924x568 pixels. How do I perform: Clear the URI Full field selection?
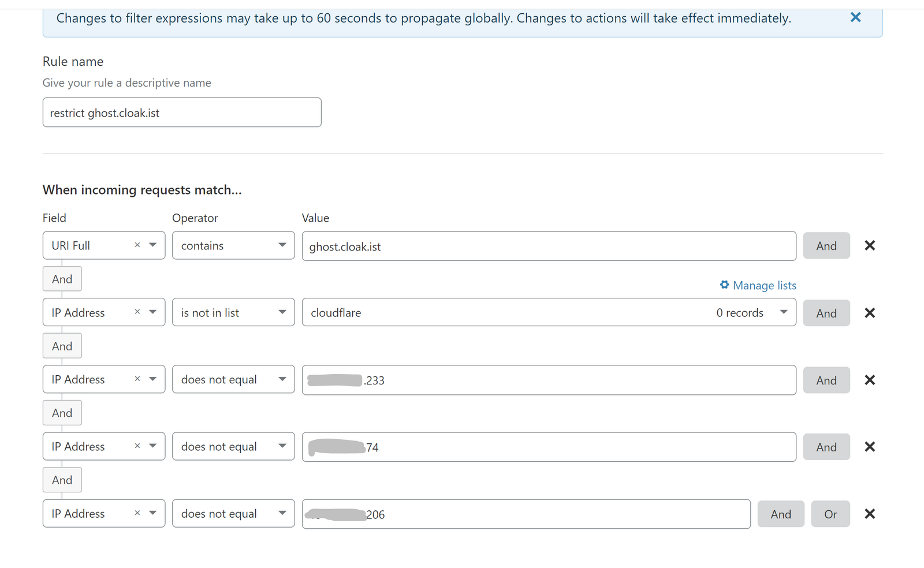(x=137, y=245)
